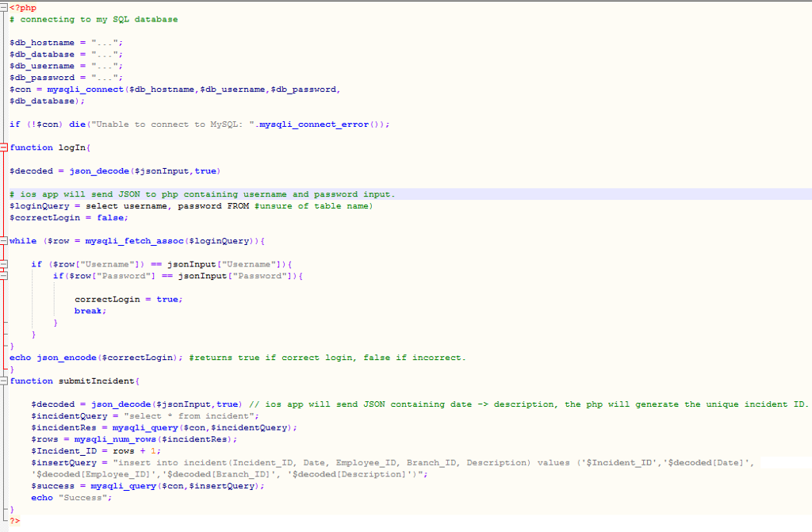Click the echo "Success" statement
This screenshot has width=812, height=532.
[x=67, y=497]
